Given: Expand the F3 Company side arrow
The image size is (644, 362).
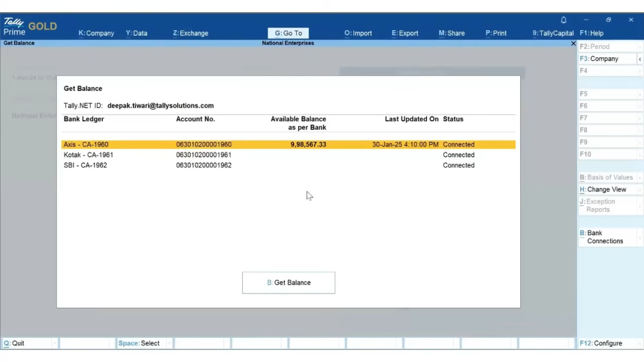Looking at the screenshot, I should pos(640,59).
